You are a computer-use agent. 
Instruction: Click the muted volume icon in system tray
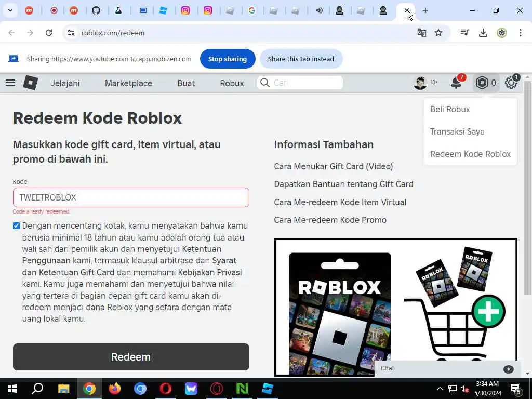(464, 389)
